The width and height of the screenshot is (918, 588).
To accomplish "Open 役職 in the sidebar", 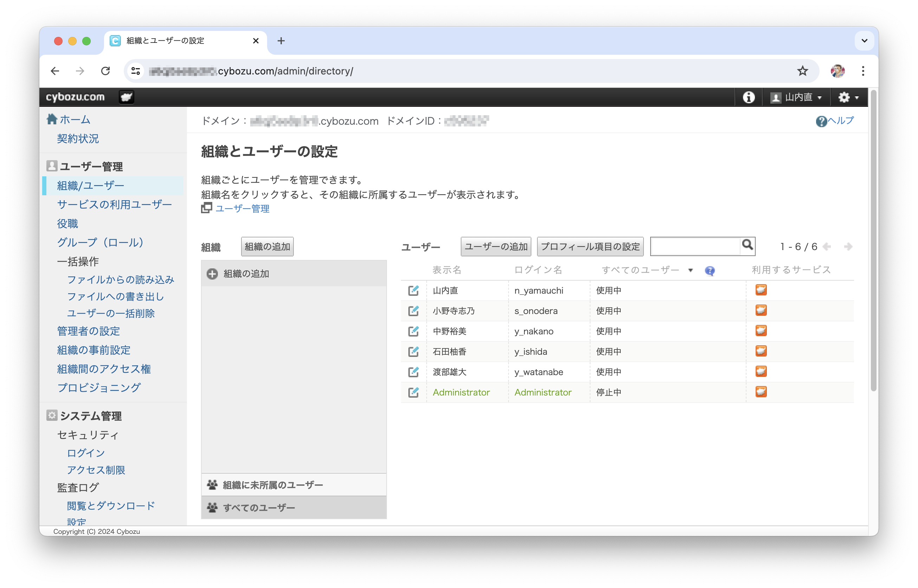I will (67, 223).
